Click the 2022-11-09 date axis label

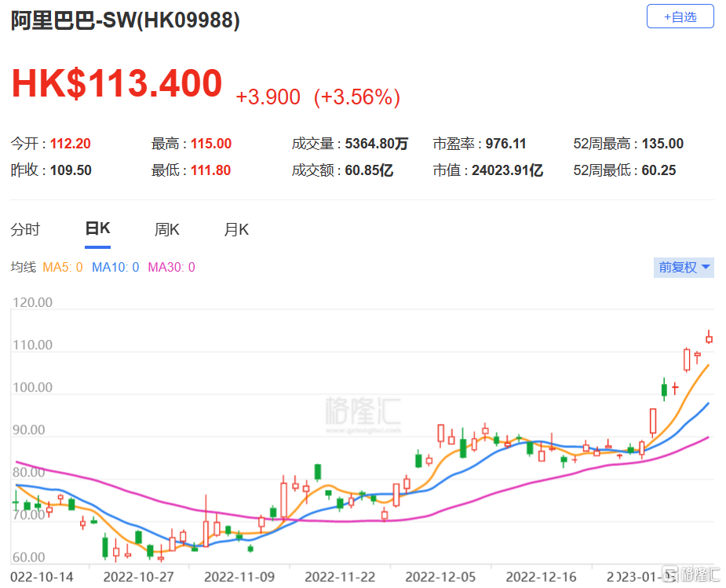[239, 577]
